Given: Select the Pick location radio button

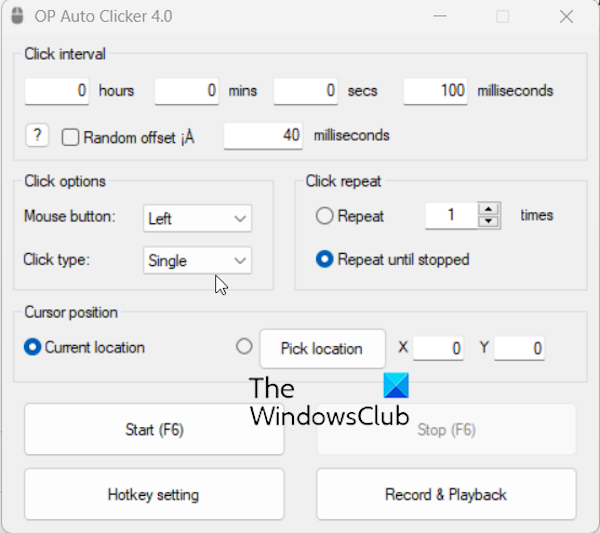Looking at the screenshot, I should click(244, 347).
